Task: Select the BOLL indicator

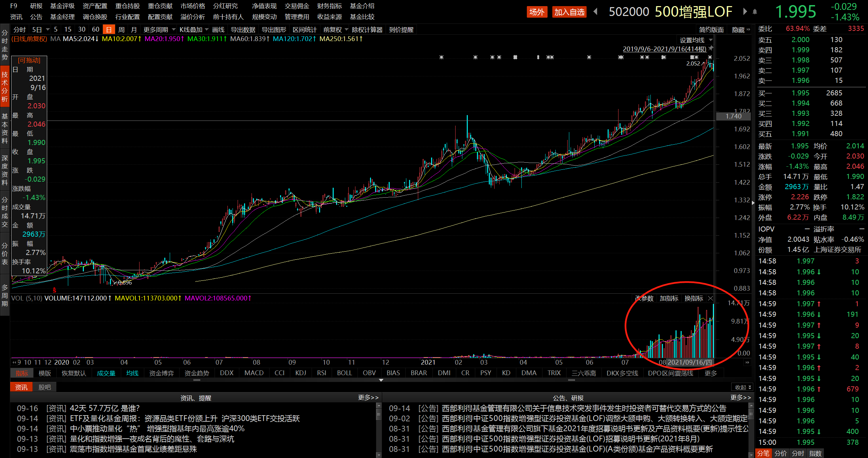Action: (345, 373)
